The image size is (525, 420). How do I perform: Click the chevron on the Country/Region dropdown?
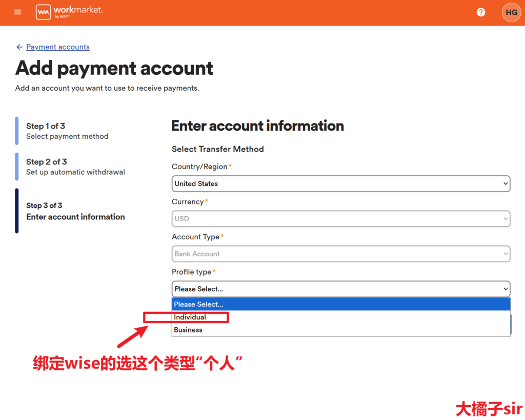coord(505,183)
